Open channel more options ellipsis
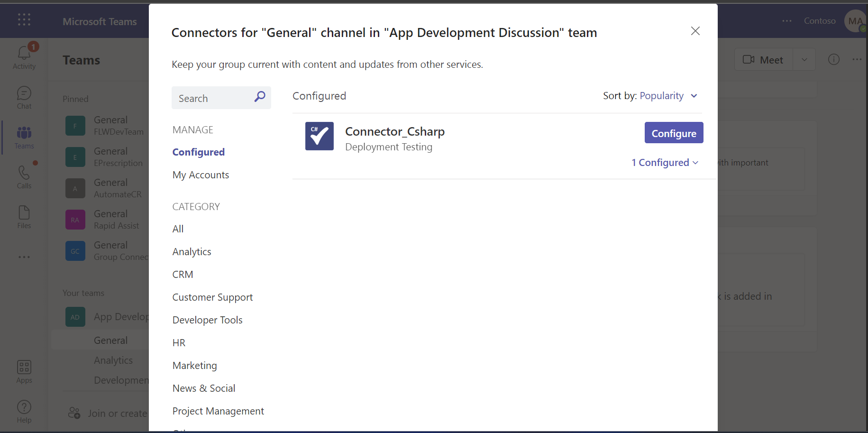868x433 pixels. [857, 59]
